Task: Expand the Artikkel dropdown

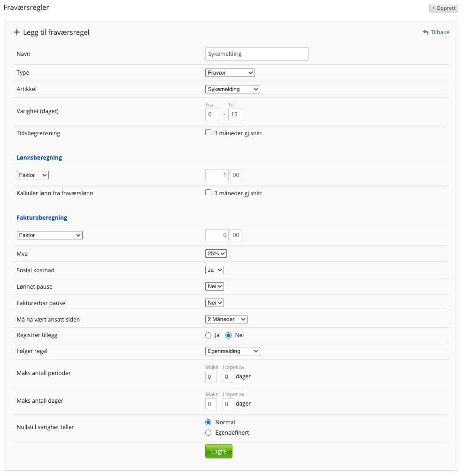Action: click(232, 89)
